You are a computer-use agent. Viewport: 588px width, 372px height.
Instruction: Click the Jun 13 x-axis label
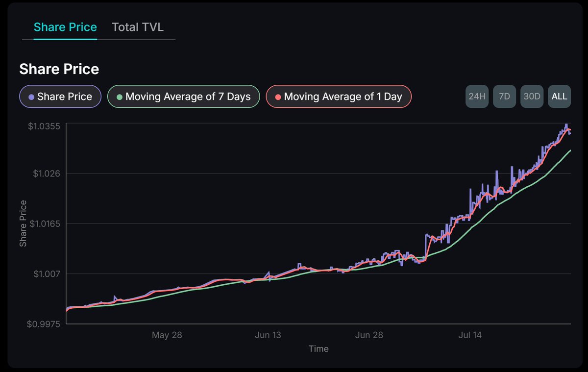coord(269,335)
